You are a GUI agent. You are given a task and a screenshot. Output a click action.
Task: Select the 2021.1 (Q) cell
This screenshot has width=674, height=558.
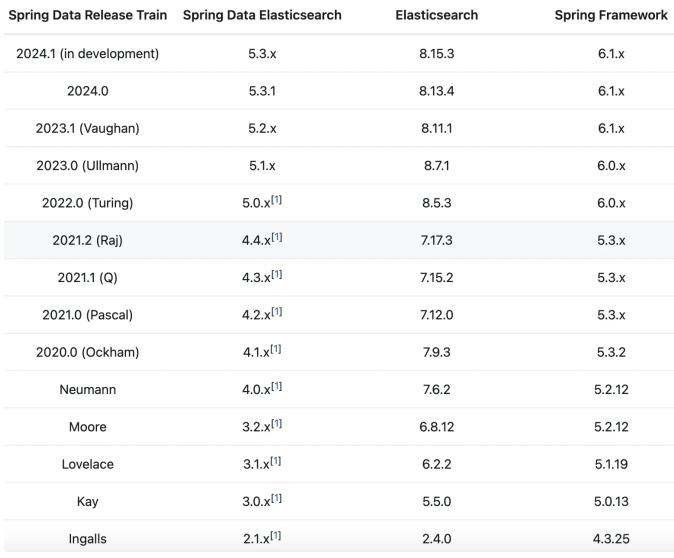pos(88,278)
